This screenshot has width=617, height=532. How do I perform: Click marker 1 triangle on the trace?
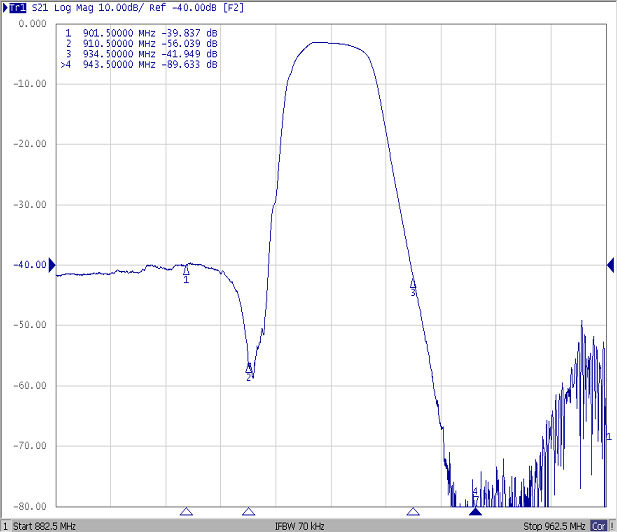pyautogui.click(x=186, y=269)
